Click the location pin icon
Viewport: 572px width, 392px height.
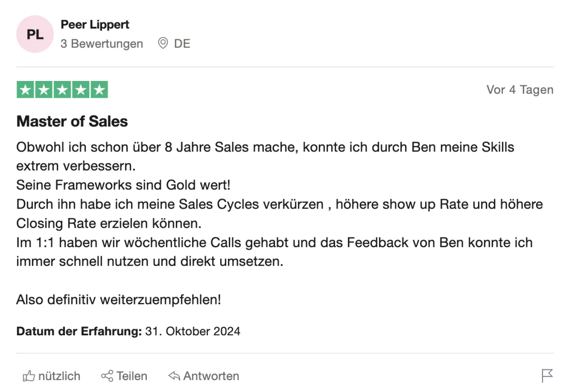(163, 43)
